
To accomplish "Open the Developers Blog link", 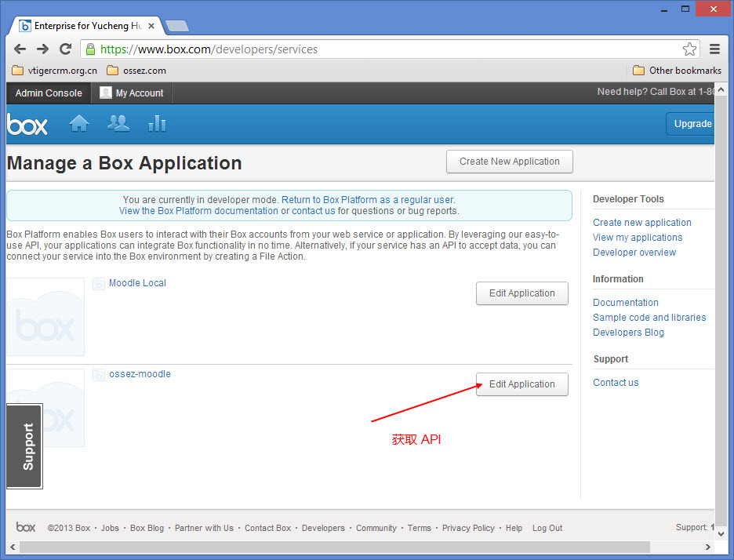I will tap(628, 333).
